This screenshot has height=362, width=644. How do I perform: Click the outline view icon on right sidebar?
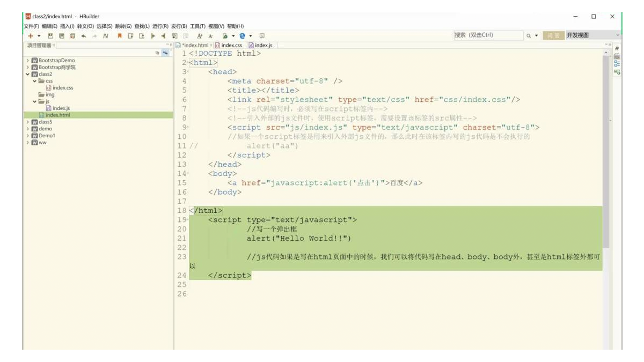point(618,64)
